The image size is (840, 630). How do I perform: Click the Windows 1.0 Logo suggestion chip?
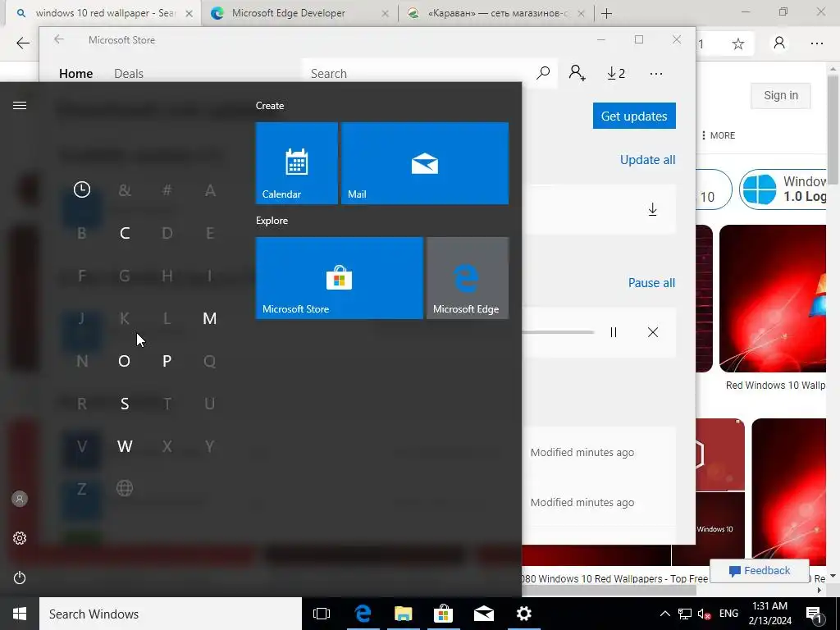point(783,189)
